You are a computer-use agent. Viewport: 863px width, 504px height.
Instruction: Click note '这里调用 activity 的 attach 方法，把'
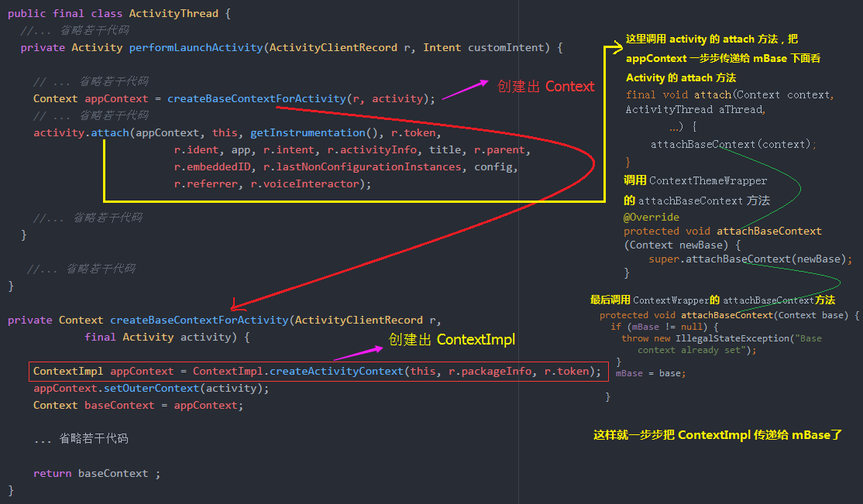click(712, 39)
